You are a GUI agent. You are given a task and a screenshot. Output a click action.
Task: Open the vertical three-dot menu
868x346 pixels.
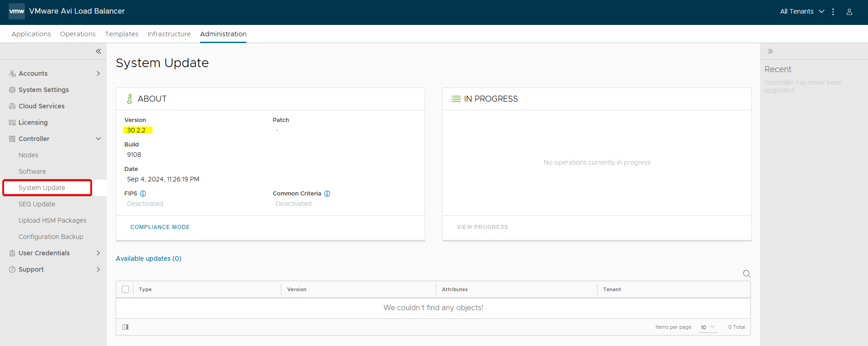click(833, 12)
